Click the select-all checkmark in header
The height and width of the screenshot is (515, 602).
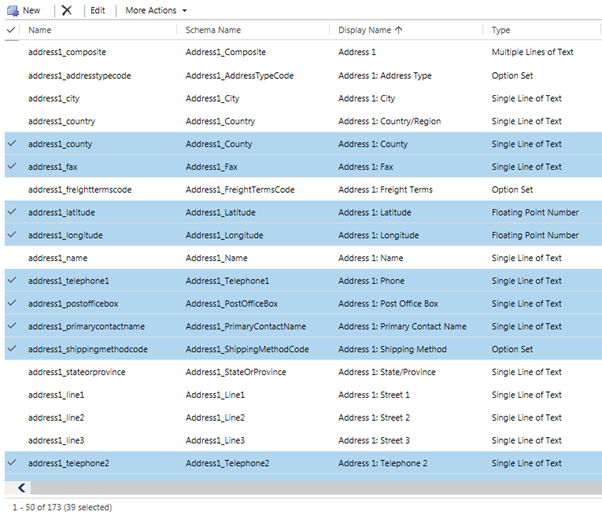click(x=11, y=31)
